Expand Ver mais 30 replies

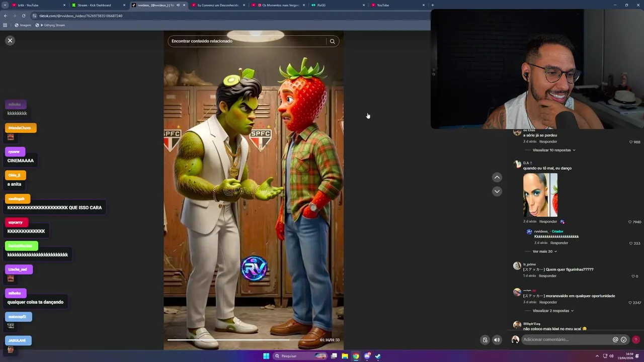545,251
